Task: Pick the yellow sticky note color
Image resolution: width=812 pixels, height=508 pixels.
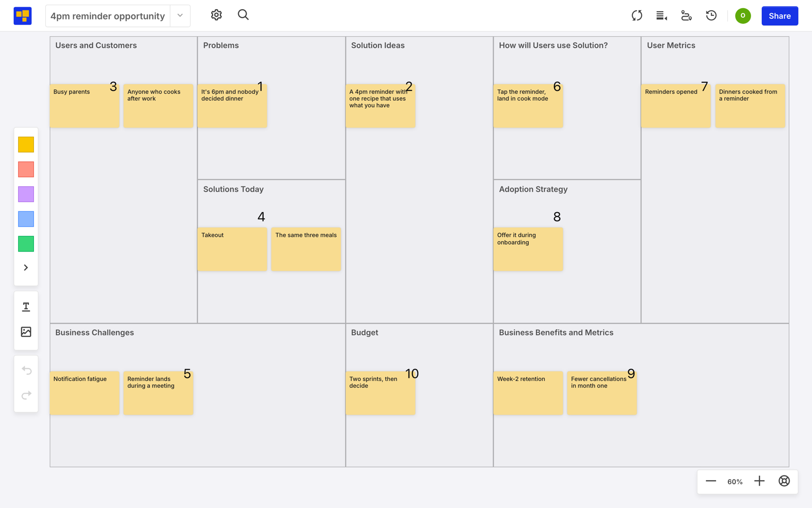Action: (26, 145)
